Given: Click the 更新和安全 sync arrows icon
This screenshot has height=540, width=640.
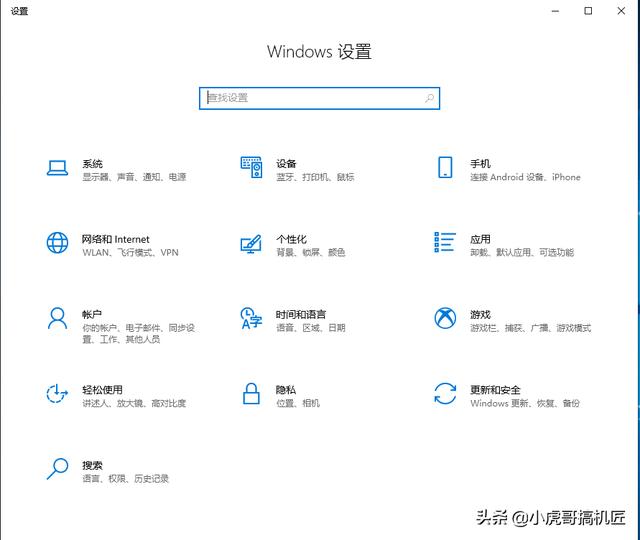Looking at the screenshot, I should pyautogui.click(x=445, y=393).
